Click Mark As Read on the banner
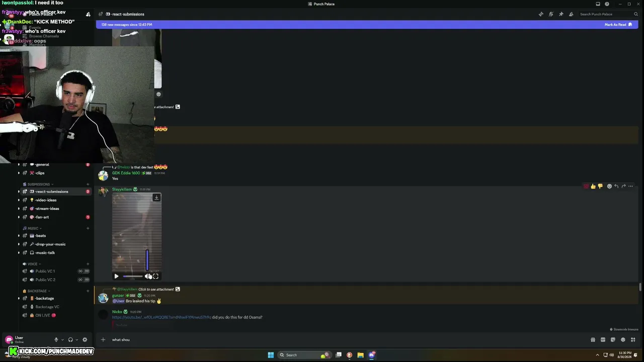 coord(618,25)
